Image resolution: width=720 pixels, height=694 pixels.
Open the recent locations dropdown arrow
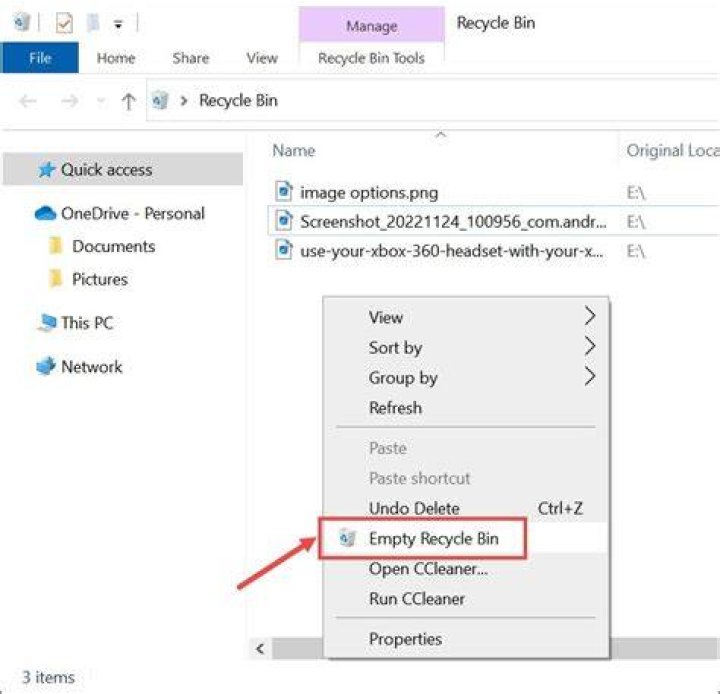pyautogui.click(x=101, y=101)
